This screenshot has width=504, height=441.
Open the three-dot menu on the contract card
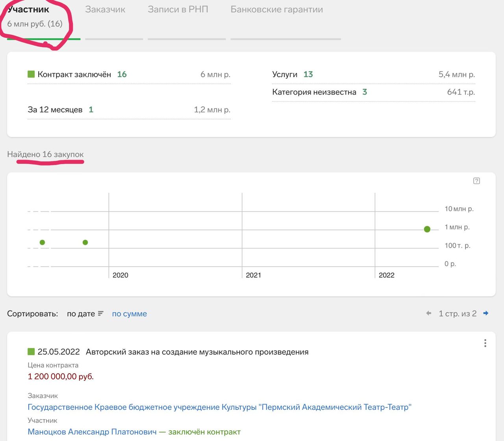pos(485,343)
